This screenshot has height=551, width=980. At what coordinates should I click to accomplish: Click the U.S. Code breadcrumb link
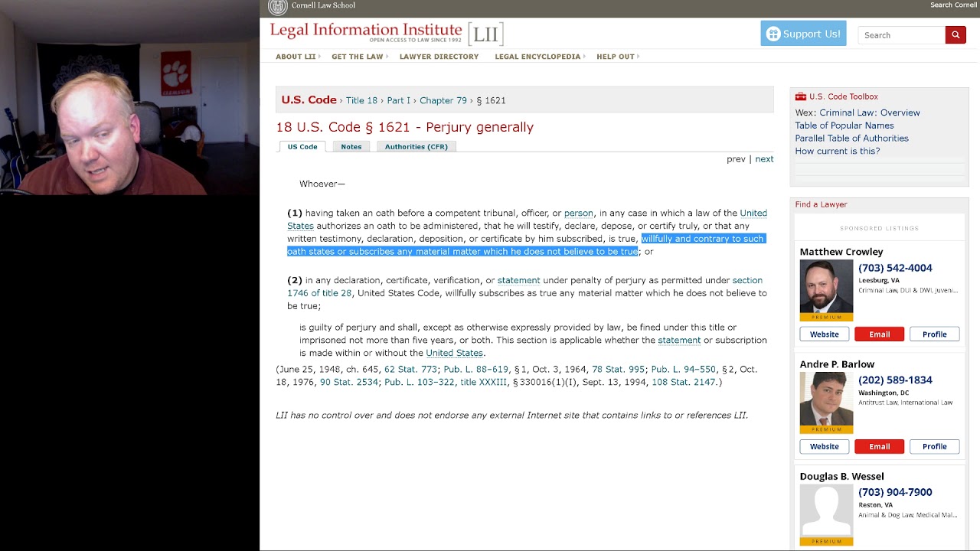[x=309, y=100]
